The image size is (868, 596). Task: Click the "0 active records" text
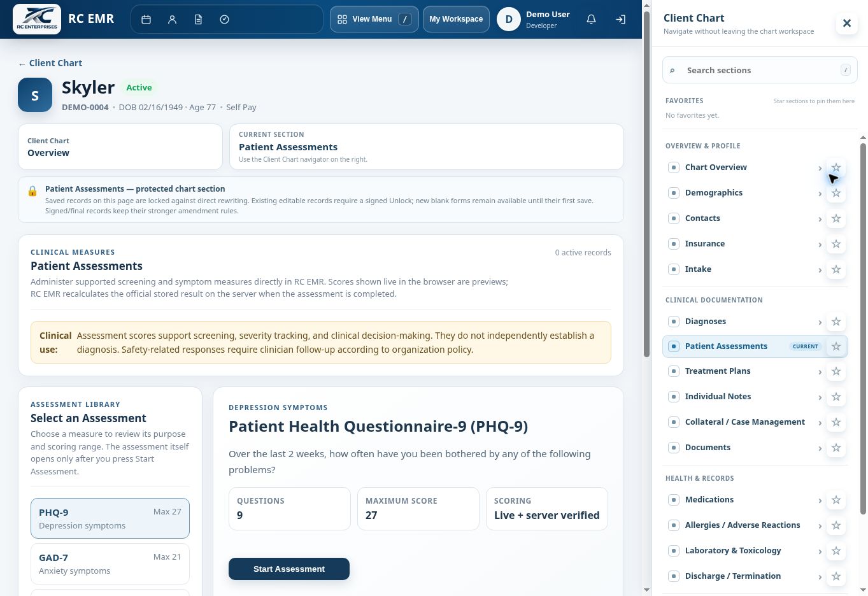(583, 253)
